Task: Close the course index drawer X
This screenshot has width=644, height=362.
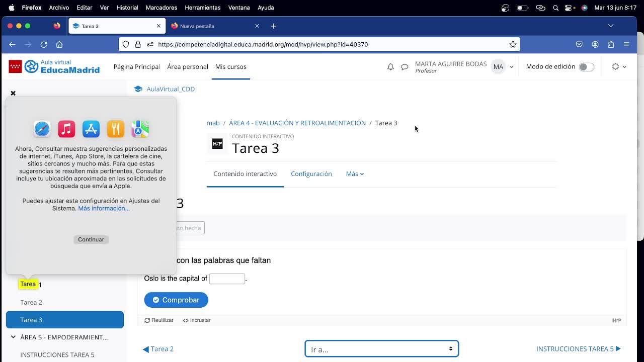Action: pos(13,93)
